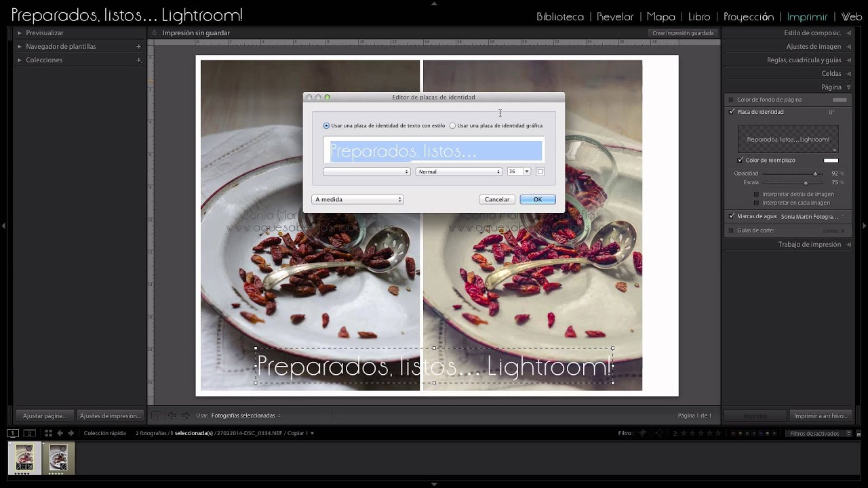The image size is (868, 488).
Task: Switch to Libro module
Action: (699, 17)
